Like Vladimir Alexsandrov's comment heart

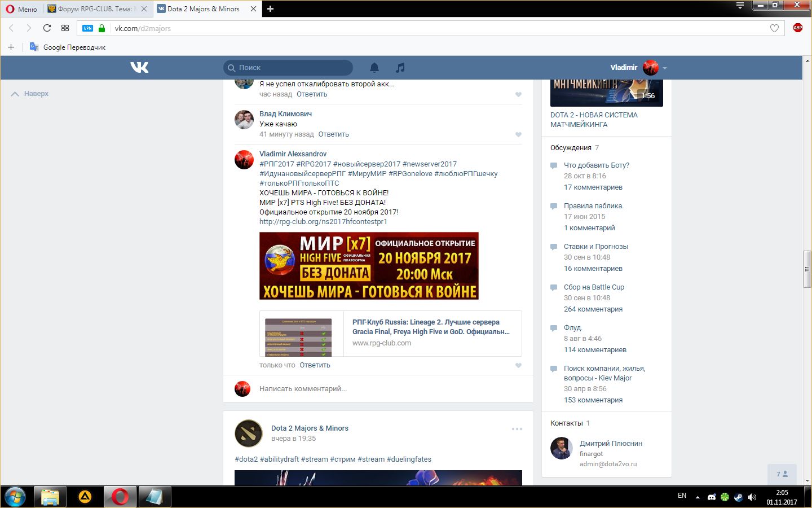518,365
